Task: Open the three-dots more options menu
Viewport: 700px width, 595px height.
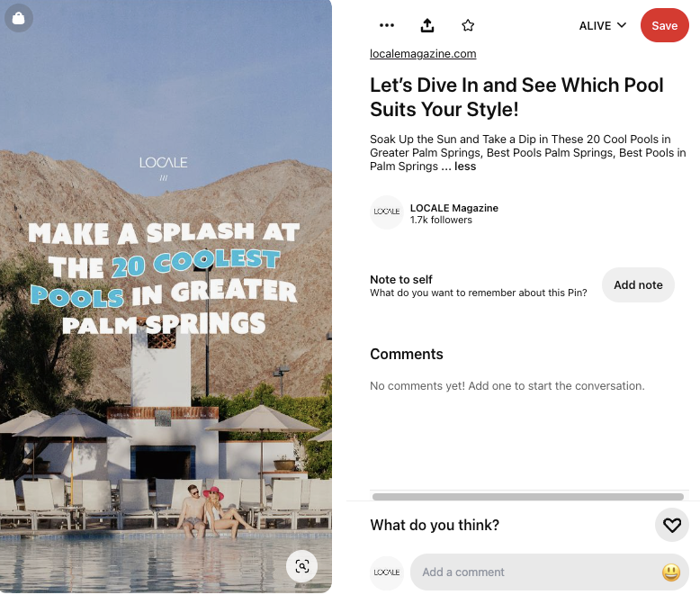Action: [387, 25]
